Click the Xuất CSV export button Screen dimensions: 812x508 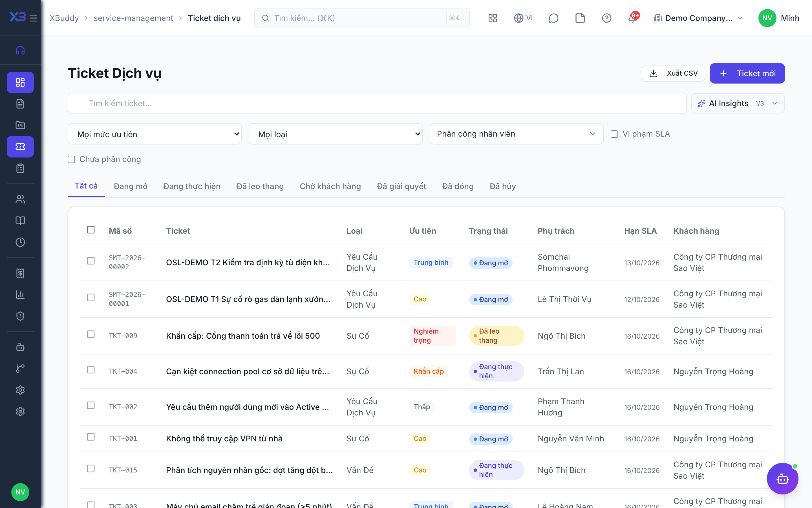[673, 73]
